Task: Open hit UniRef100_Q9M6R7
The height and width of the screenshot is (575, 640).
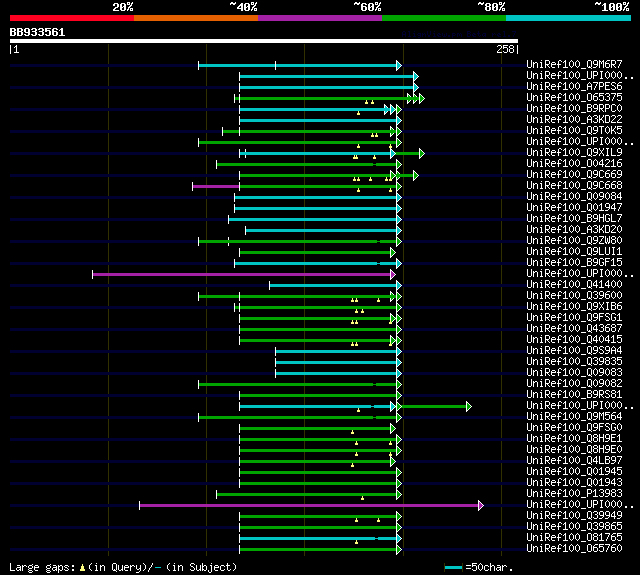Action: [574, 64]
